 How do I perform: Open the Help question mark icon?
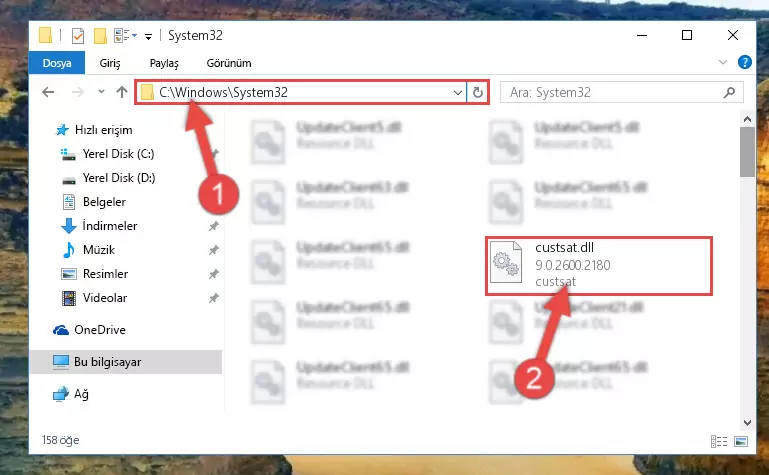744,62
